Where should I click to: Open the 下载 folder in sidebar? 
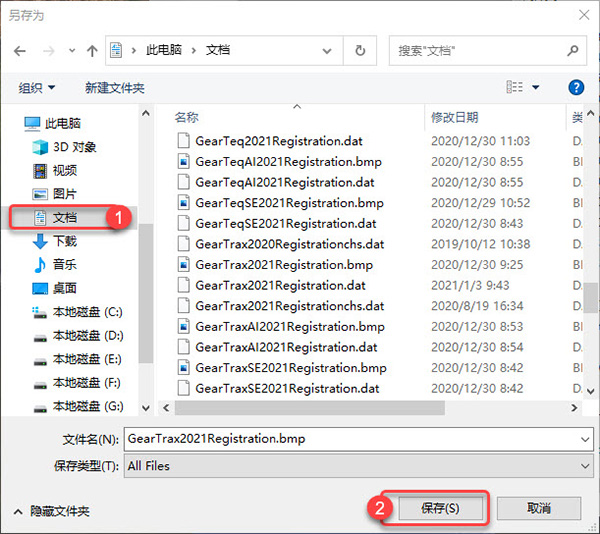64,241
